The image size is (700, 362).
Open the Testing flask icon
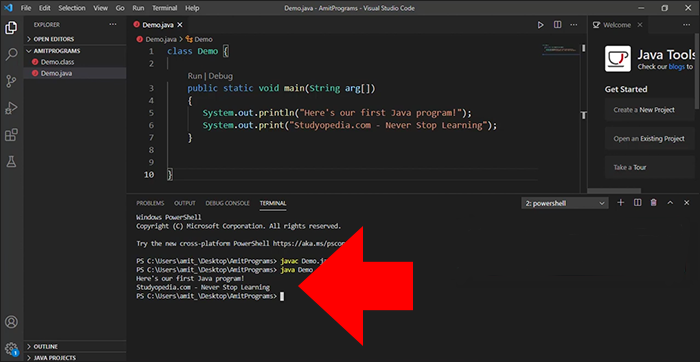(11, 162)
